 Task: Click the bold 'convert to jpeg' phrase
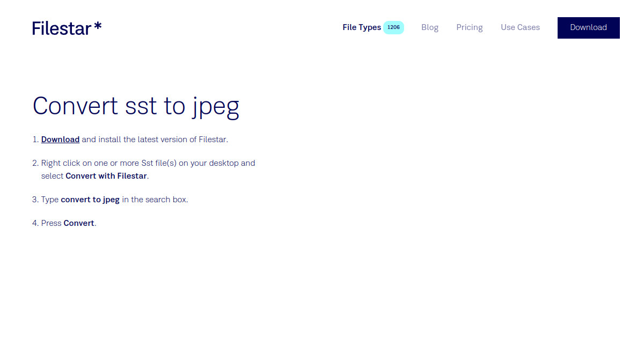[x=90, y=200]
